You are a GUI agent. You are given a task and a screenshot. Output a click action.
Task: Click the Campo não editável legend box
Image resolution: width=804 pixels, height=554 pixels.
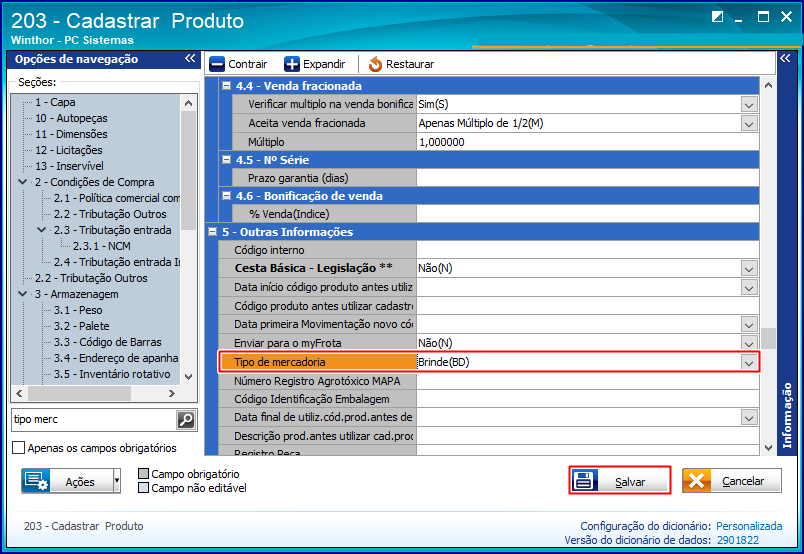coord(144,487)
